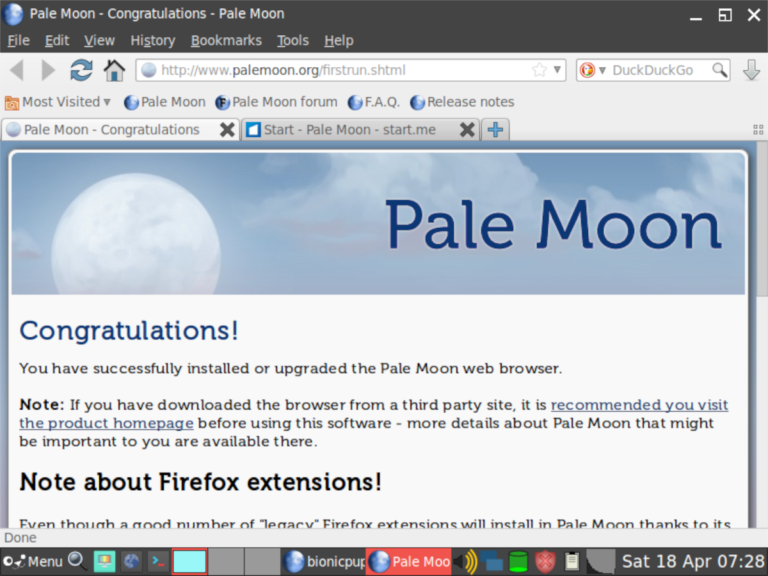Click the volume speaker tray icon
The width and height of the screenshot is (768, 576).
(x=465, y=561)
